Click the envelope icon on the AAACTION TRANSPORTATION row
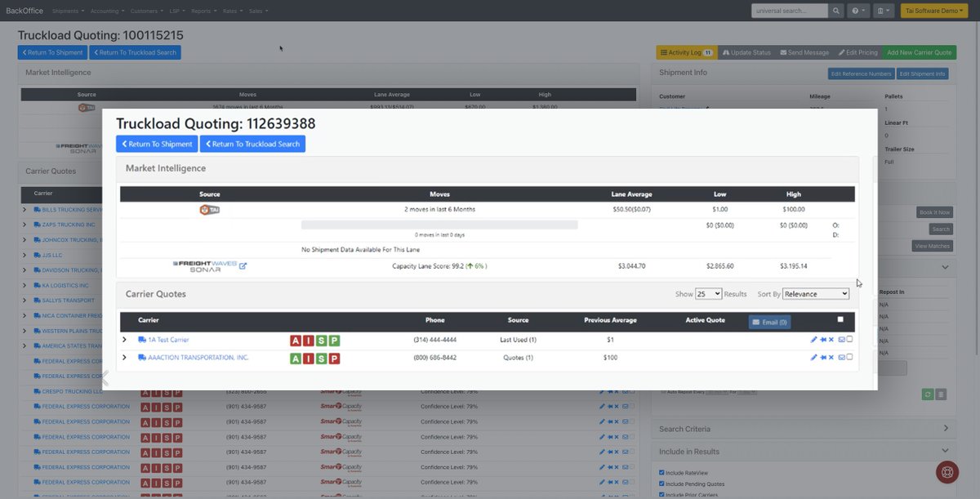Image resolution: width=980 pixels, height=499 pixels. (x=842, y=358)
